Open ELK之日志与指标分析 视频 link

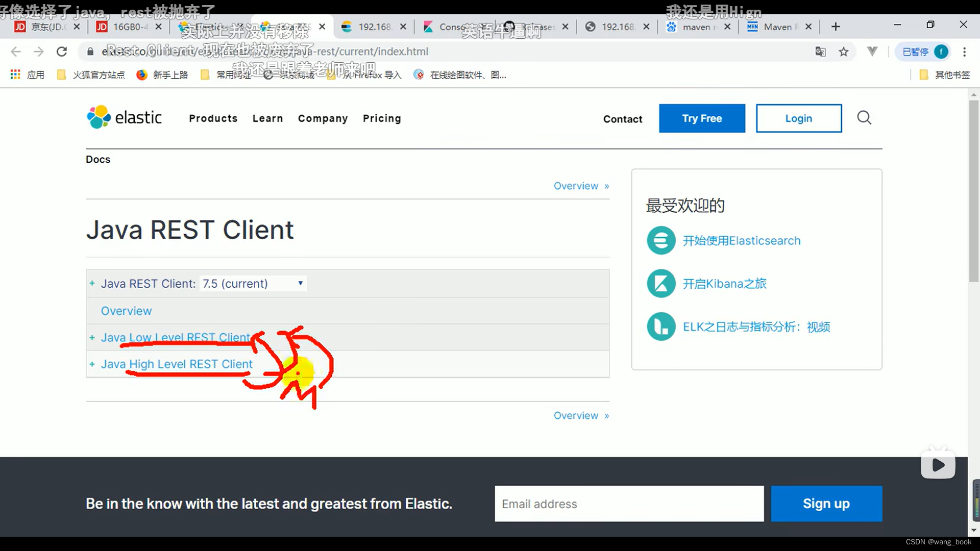pos(756,327)
